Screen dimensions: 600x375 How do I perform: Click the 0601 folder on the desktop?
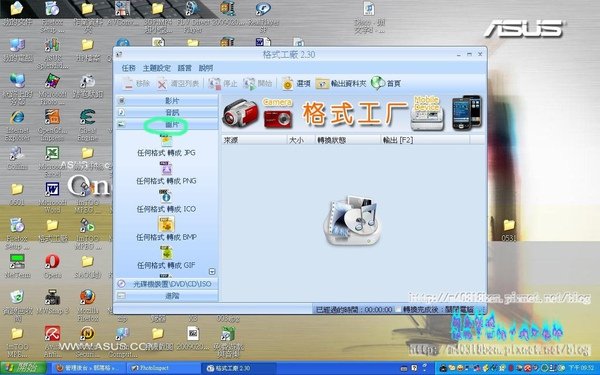coord(17,194)
